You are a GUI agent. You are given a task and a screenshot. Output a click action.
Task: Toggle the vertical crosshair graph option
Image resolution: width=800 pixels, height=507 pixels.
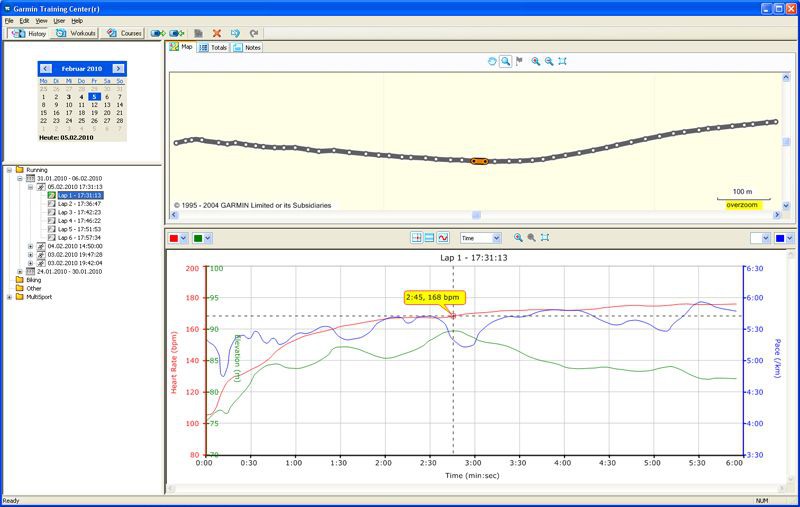pyautogui.click(x=416, y=238)
